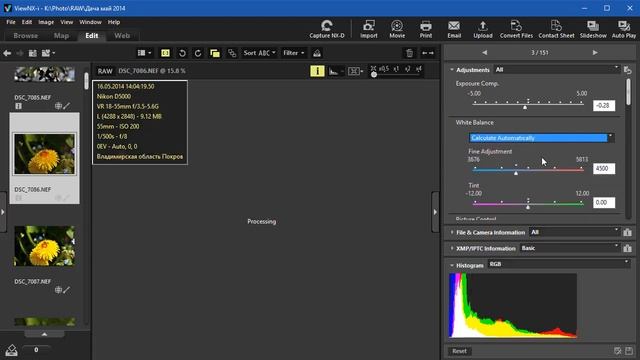Open the Window menu

click(90, 22)
